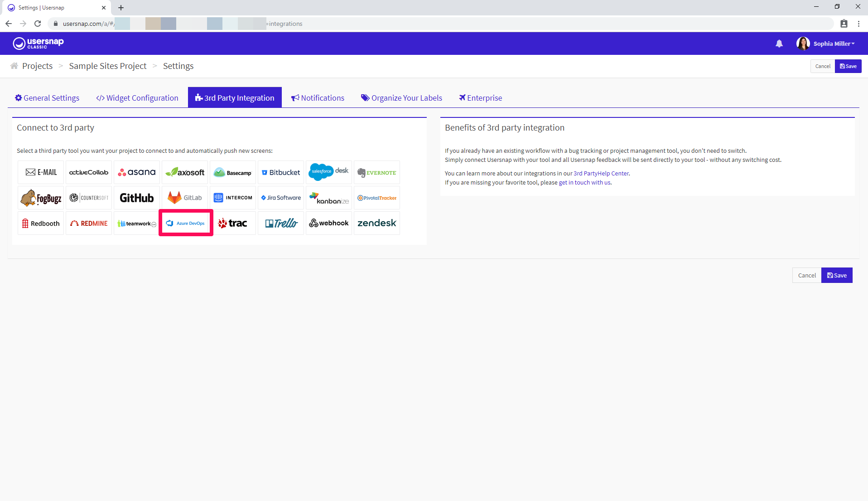Connect to the PivotalTracker integration
Screen dimensions: 868x501
coord(377,198)
